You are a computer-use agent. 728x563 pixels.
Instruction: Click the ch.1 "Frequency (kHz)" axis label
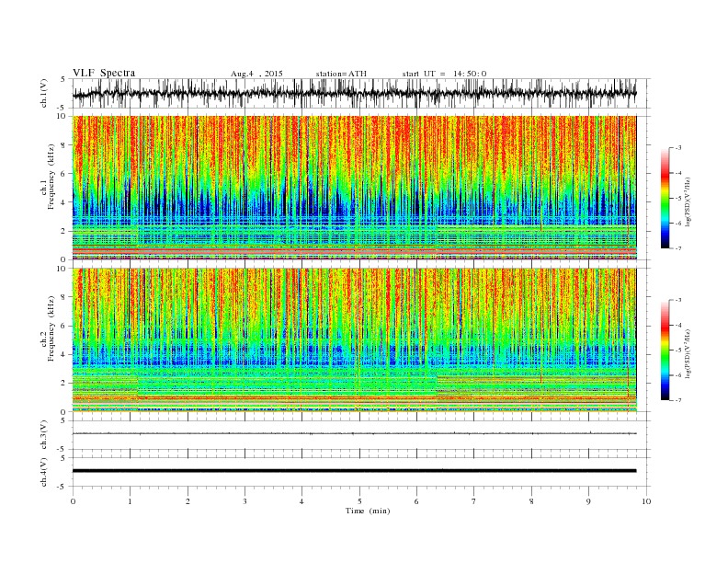[x=51, y=177]
